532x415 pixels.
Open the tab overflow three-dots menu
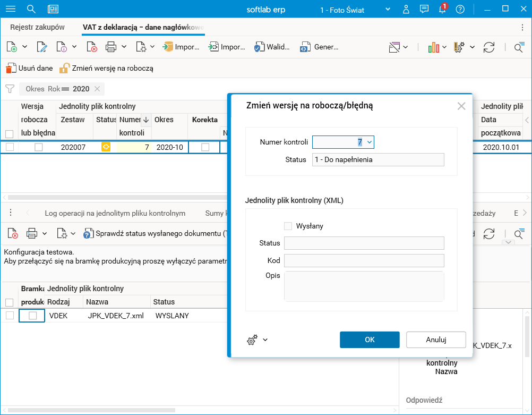(522, 27)
